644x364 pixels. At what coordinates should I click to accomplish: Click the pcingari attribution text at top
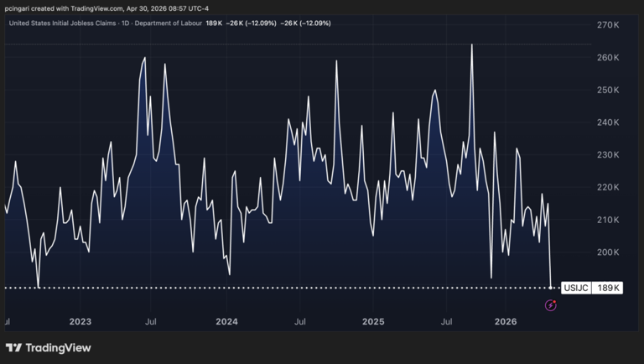point(106,8)
